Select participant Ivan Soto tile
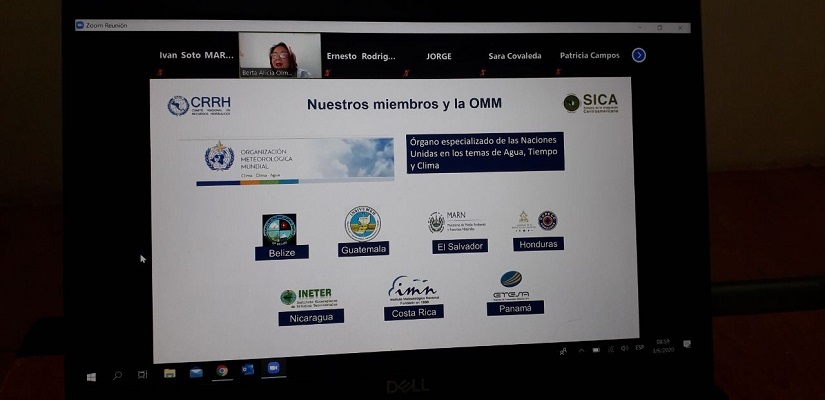 pyautogui.click(x=196, y=55)
